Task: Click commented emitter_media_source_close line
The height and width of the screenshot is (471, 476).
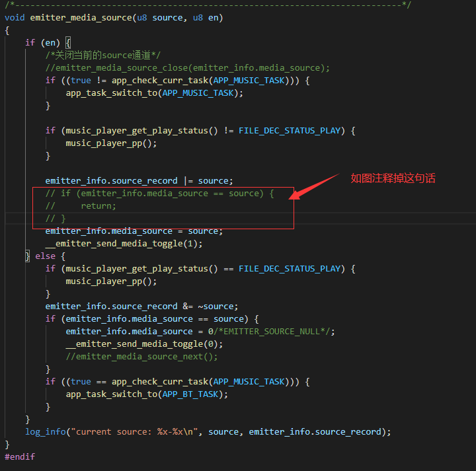Action: point(187,67)
